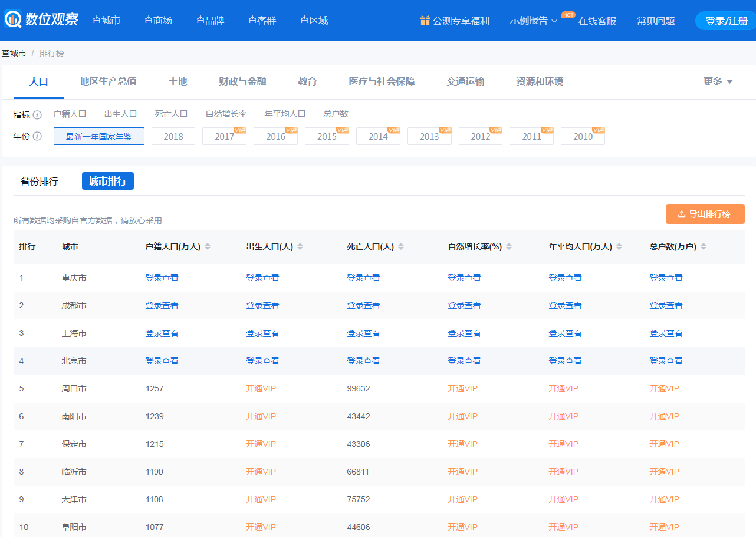The width and height of the screenshot is (756, 537).
Task: Switch to the 人口 tab
Action: 39,81
